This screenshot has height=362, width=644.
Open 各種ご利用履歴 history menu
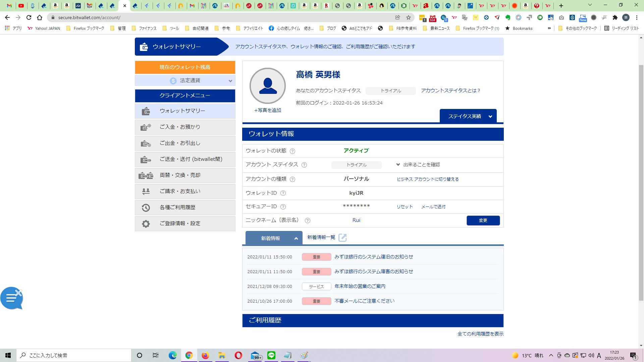[x=185, y=207]
